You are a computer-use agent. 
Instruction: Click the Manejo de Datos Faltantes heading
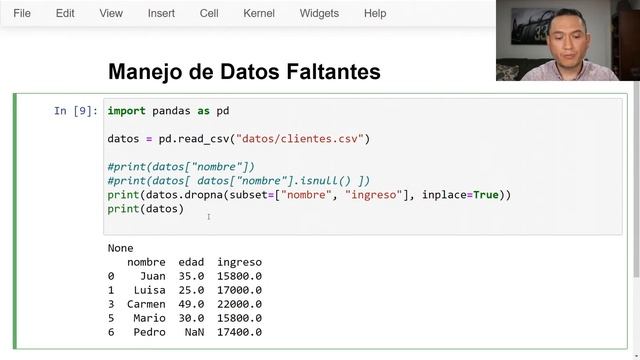(x=244, y=71)
